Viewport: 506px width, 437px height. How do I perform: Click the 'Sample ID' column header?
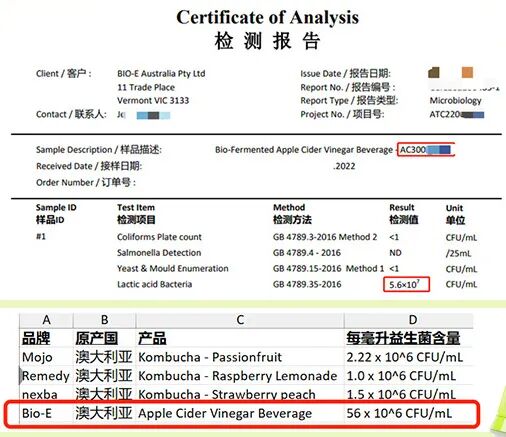pyautogui.click(x=56, y=208)
